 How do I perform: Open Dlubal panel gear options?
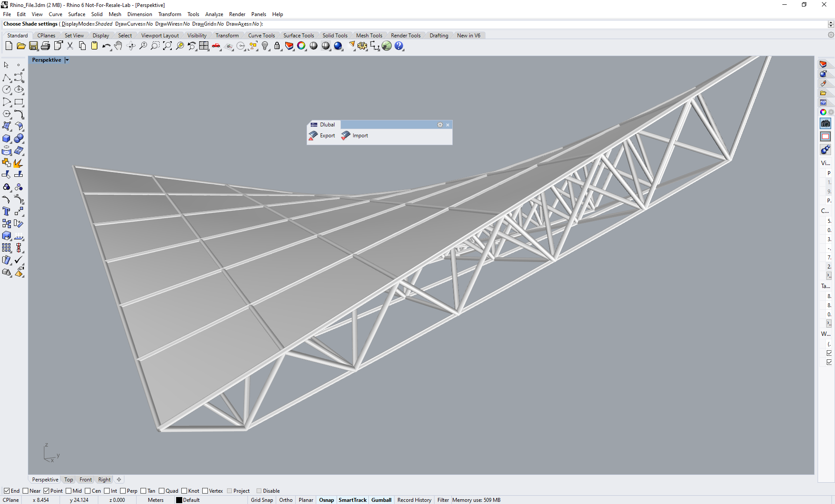tap(440, 125)
